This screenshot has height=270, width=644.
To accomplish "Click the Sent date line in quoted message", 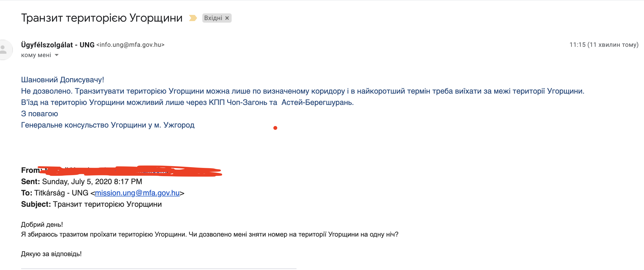I will pos(81,182).
